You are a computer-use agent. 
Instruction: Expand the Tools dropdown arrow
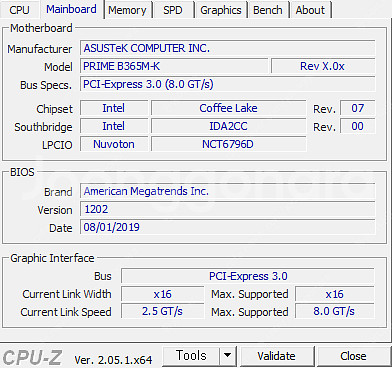click(228, 356)
